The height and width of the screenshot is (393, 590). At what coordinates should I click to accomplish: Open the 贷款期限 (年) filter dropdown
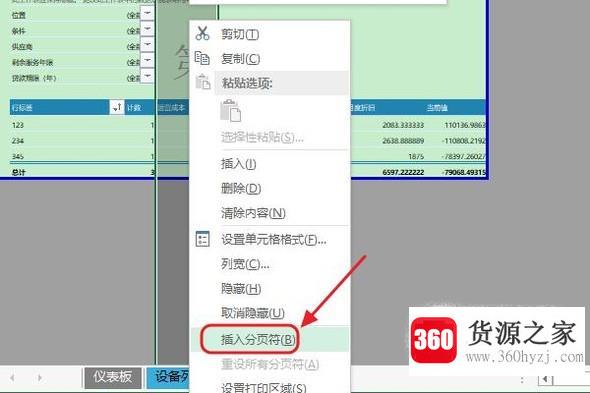(147, 77)
